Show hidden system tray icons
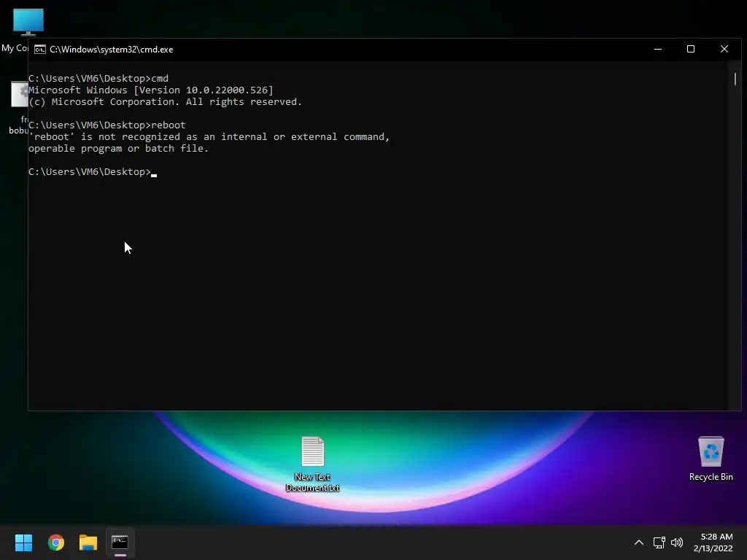Screen dimensions: 747x560 click(639, 542)
